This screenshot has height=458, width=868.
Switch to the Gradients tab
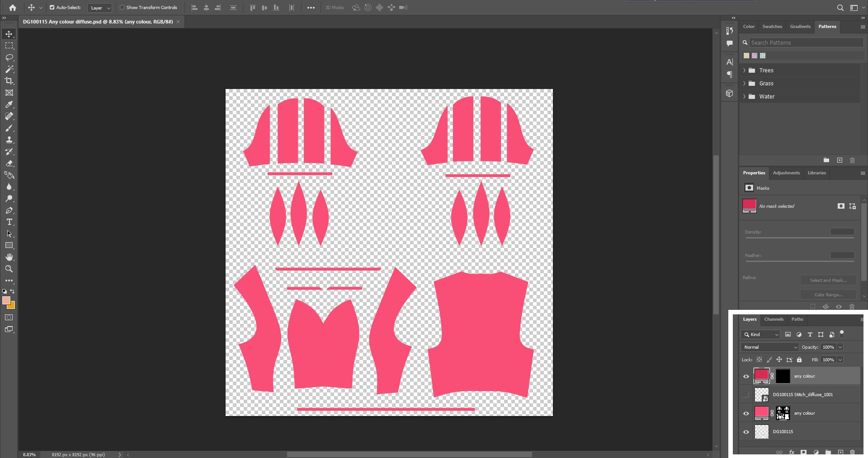pyautogui.click(x=800, y=27)
